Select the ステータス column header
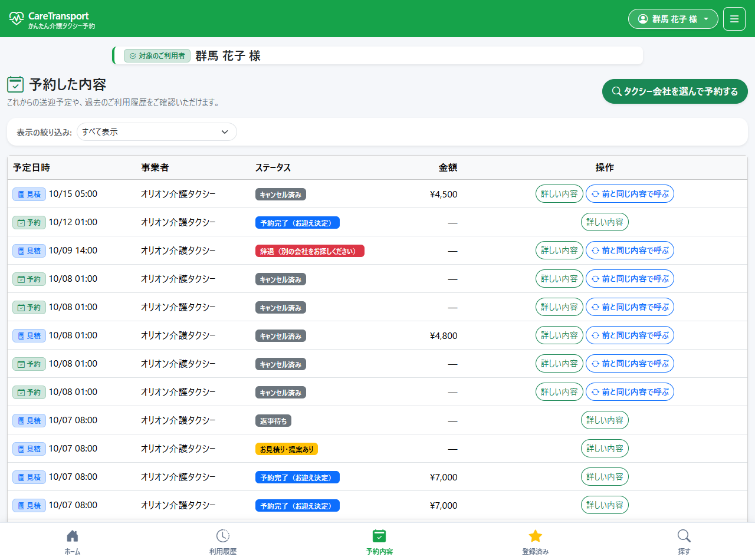Viewport: 755px width, 560px height. coord(273,167)
